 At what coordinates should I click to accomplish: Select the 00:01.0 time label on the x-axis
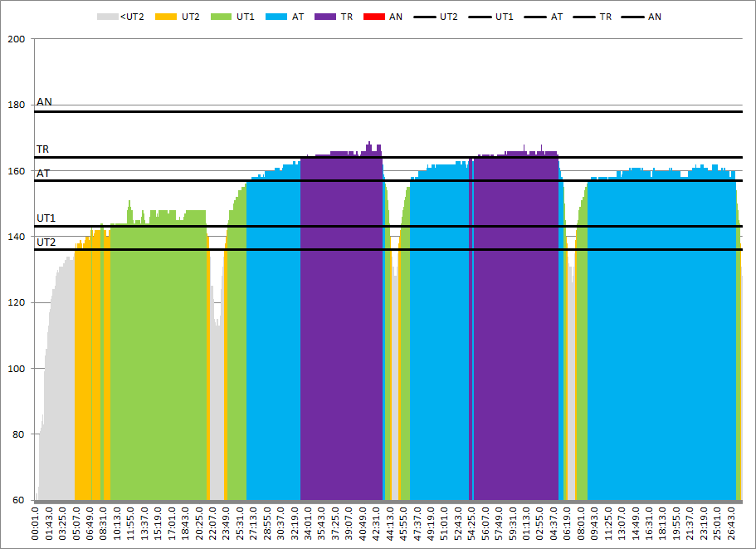(x=35, y=523)
